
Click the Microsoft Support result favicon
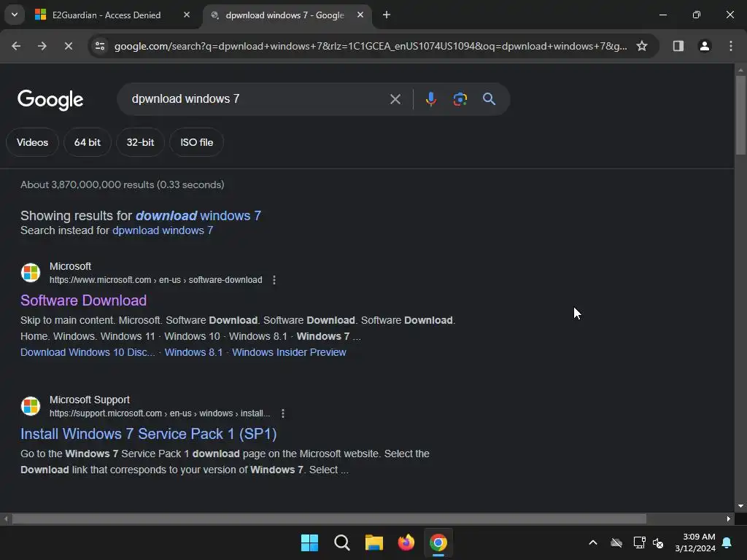click(x=31, y=405)
